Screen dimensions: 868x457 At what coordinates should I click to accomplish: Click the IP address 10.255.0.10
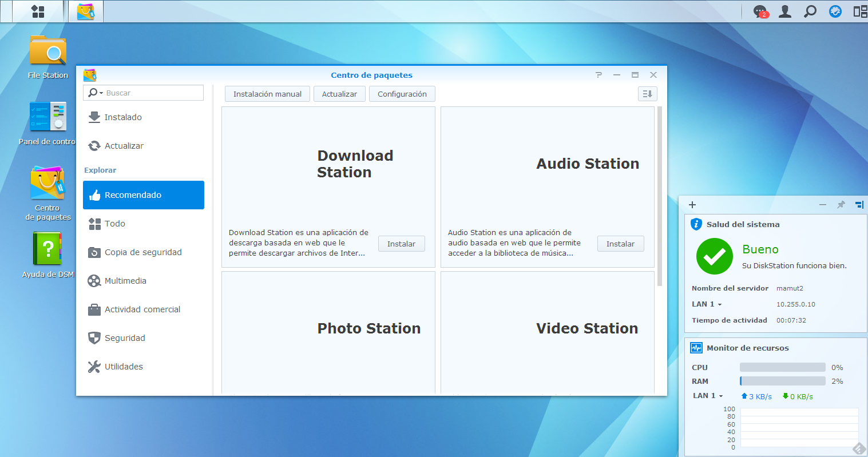[x=796, y=304]
